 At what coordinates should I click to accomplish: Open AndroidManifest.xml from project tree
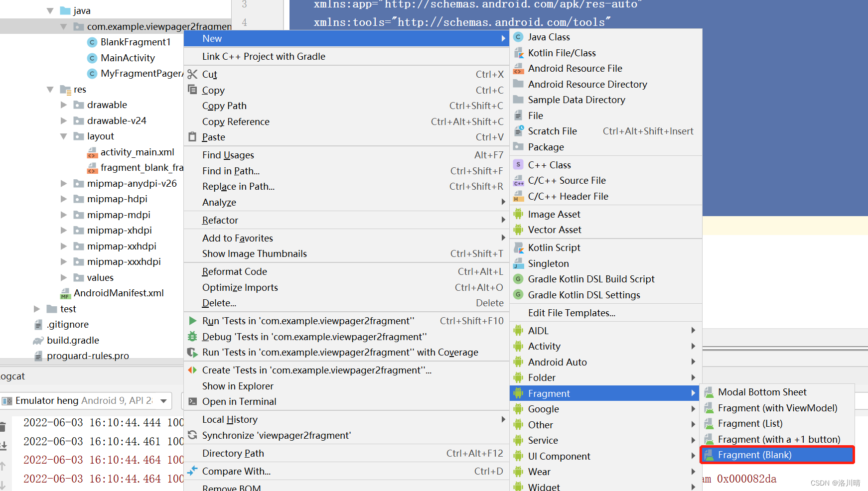coord(119,293)
